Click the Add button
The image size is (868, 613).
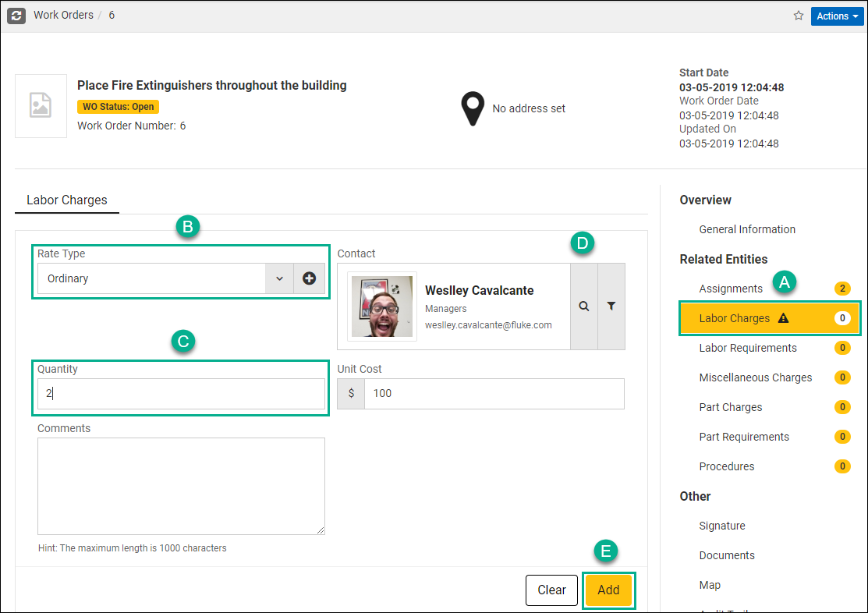[608, 590]
